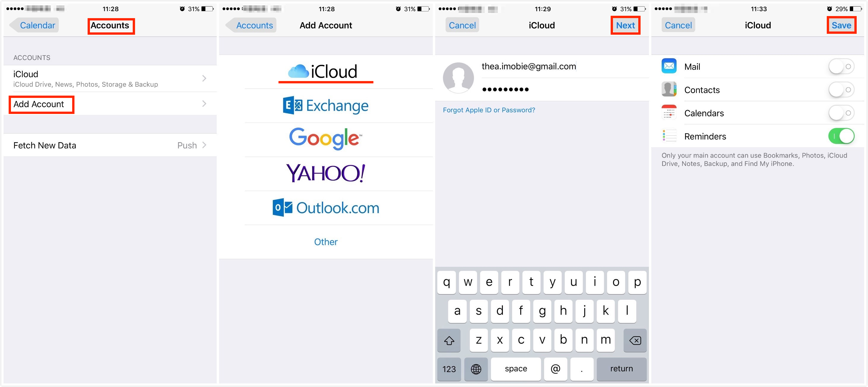Click the Yahoo icon in Add Account

coord(326,173)
